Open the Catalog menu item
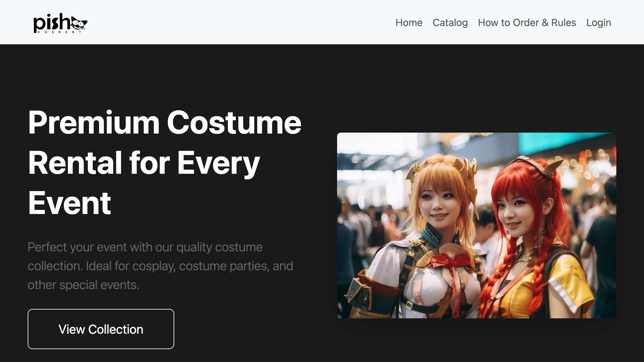 point(450,23)
